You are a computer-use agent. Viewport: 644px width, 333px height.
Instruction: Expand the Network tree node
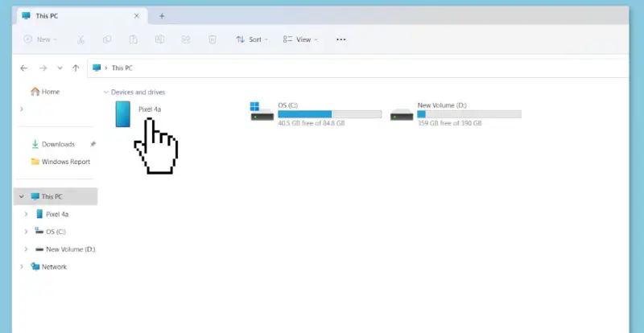(22, 267)
